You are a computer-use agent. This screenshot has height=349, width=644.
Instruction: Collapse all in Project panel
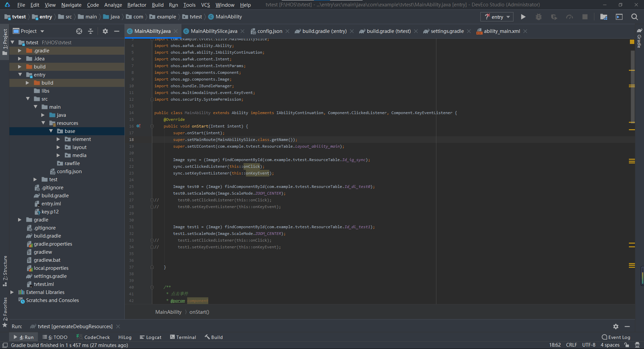[91, 31]
